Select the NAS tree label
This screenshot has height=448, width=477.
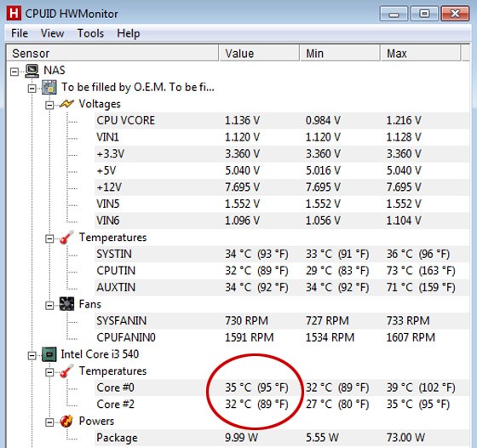pyautogui.click(x=55, y=70)
